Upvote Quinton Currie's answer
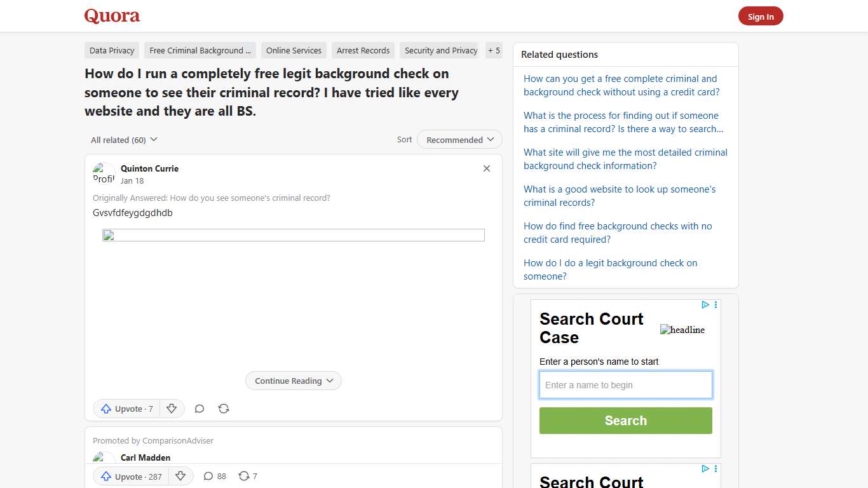The image size is (868, 488). (x=126, y=409)
